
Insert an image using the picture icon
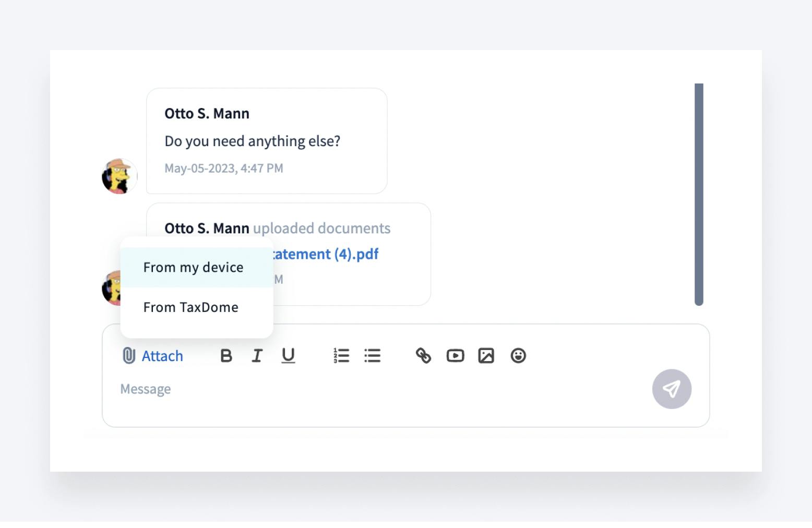[x=486, y=356]
